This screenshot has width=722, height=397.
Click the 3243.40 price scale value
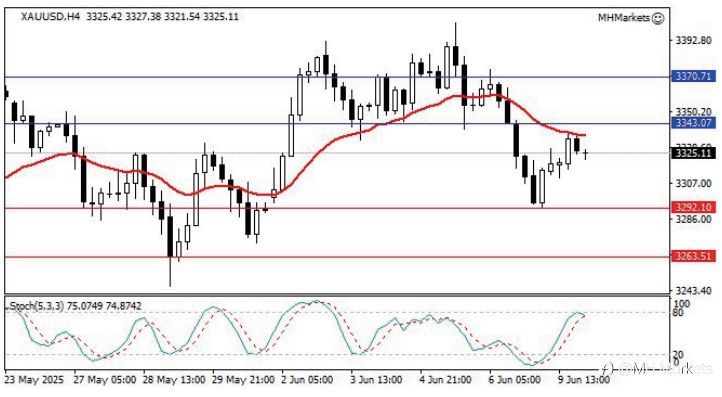[x=693, y=290]
